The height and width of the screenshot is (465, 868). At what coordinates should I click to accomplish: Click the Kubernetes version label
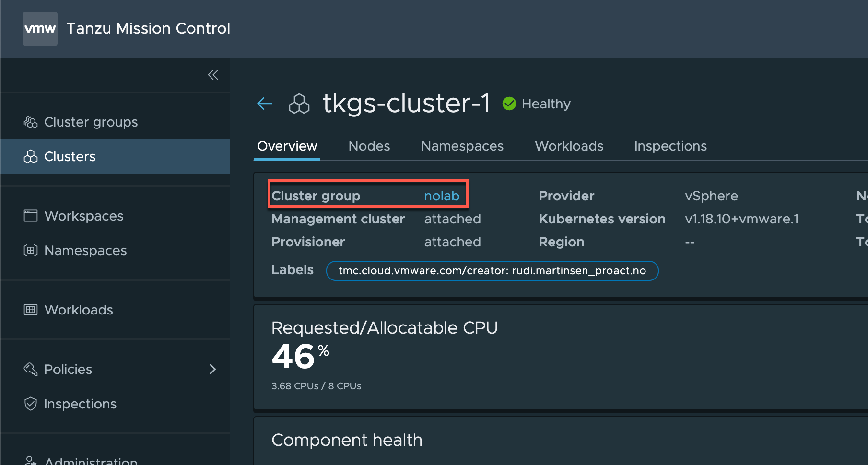602,219
